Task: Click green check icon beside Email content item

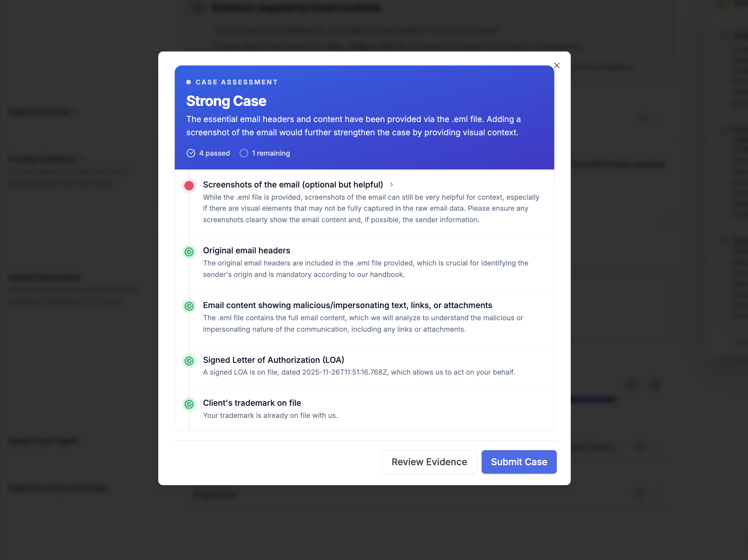Action: [189, 306]
